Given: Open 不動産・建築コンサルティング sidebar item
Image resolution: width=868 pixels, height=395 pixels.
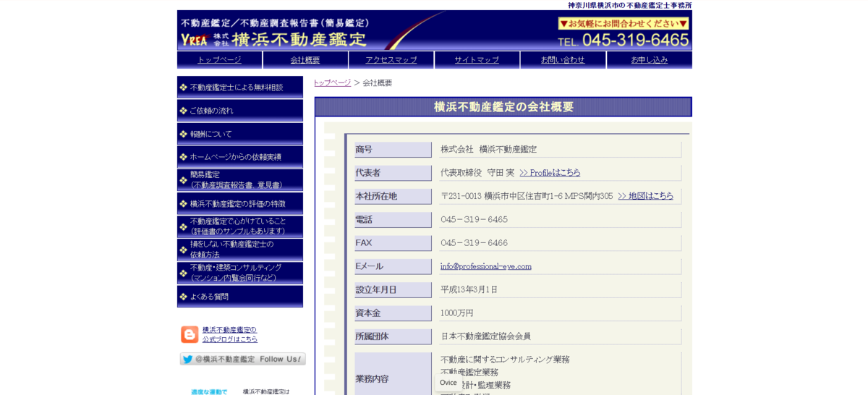Looking at the screenshot, I should tap(240, 273).
